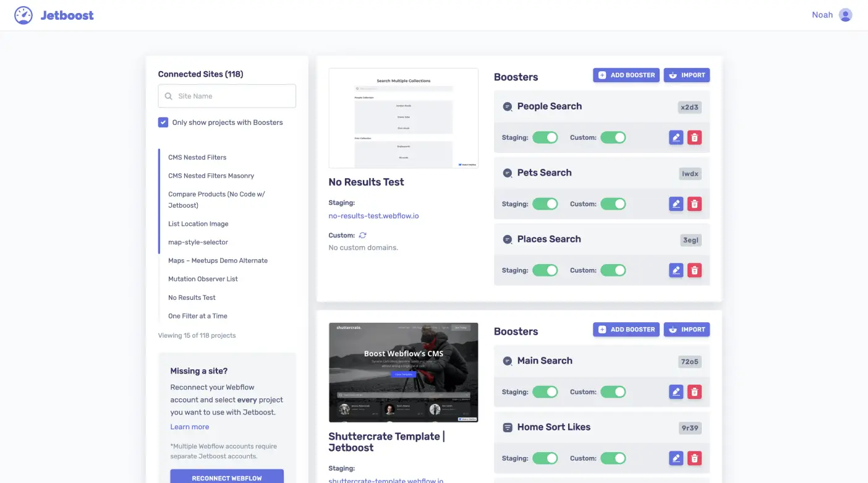Screen dimensions: 868x483
Task: Open the Learn more link
Action: pyautogui.click(x=190, y=427)
